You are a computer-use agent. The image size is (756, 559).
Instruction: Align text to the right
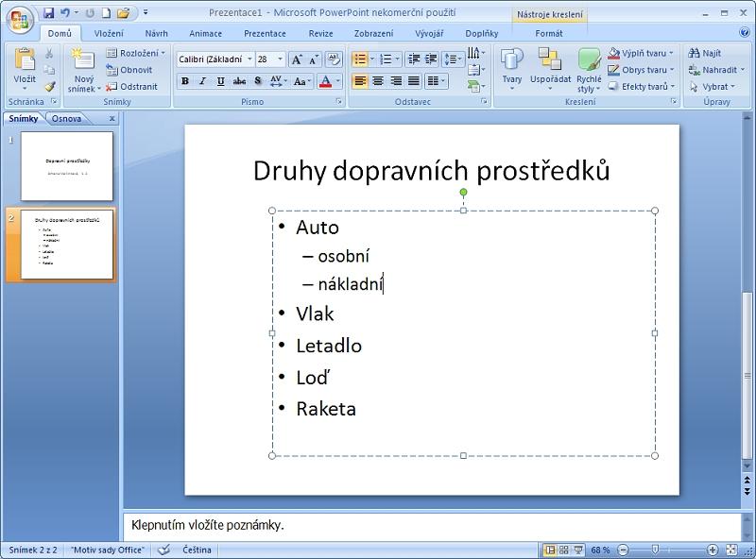(396, 81)
